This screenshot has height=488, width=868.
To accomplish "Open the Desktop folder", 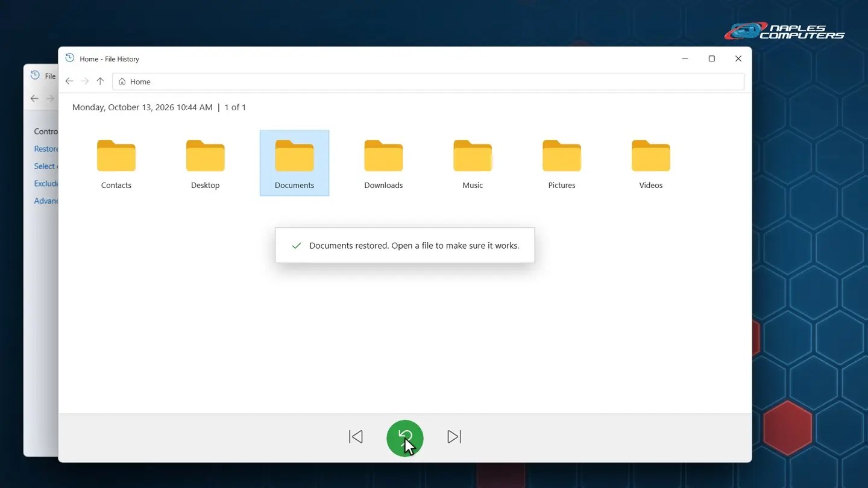I will click(x=205, y=163).
